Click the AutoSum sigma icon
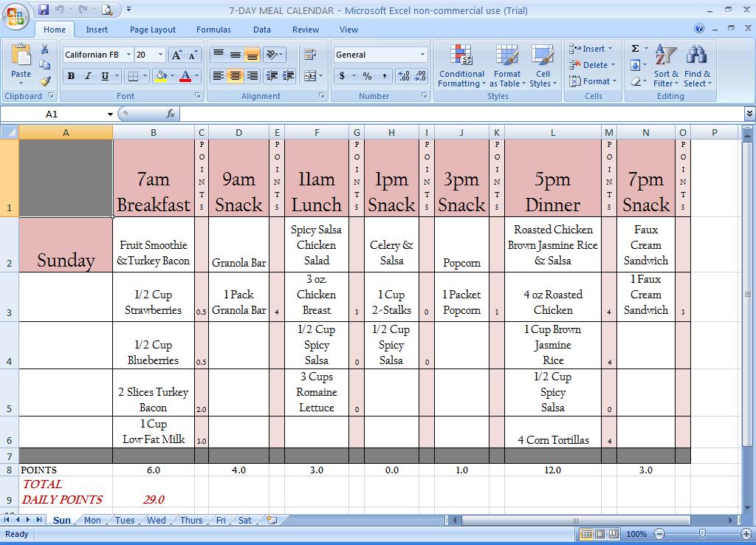The height and width of the screenshot is (545, 756). coord(636,48)
